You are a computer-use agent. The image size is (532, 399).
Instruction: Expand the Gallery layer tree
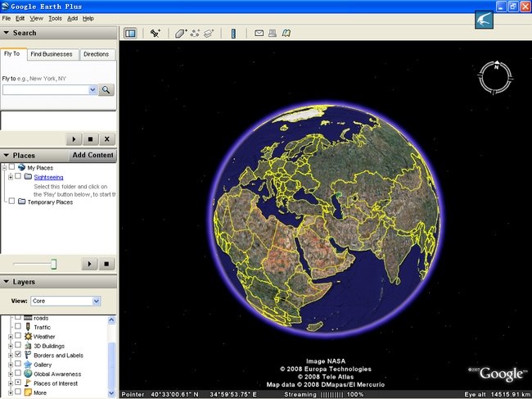click(x=11, y=365)
